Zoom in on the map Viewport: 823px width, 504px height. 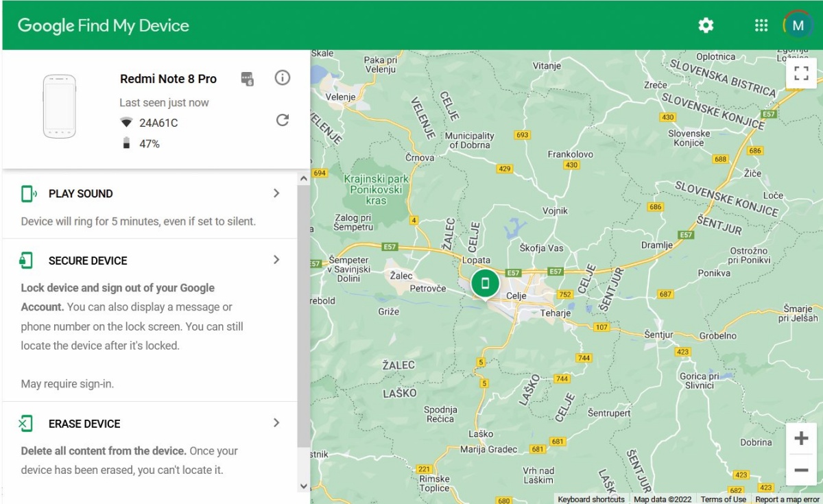click(801, 439)
